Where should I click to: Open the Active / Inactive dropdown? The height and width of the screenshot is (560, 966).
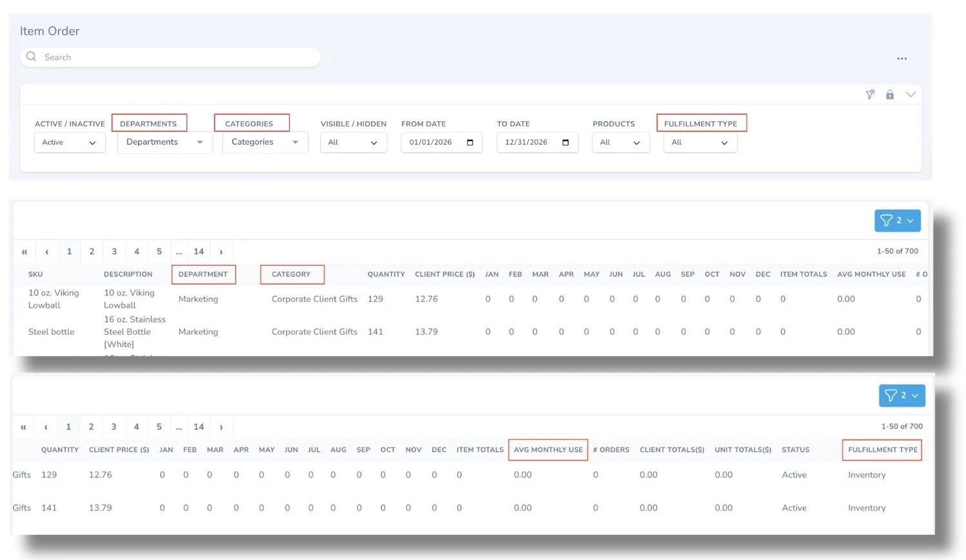pos(70,142)
